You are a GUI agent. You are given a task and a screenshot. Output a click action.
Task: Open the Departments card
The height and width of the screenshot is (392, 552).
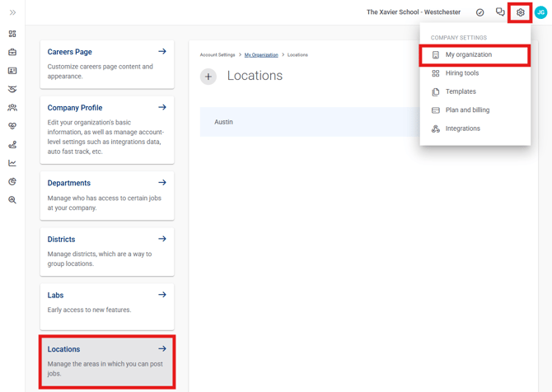(107, 196)
